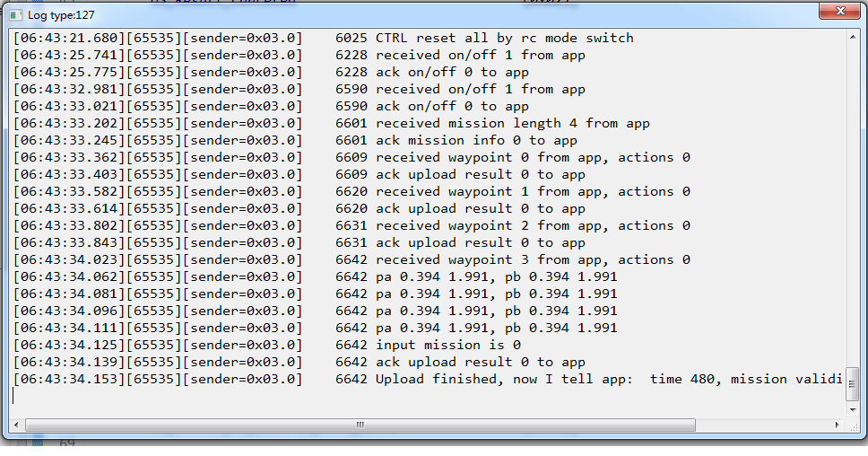
Task: Click the vertical scrollbar up arrow
Action: 852,38
